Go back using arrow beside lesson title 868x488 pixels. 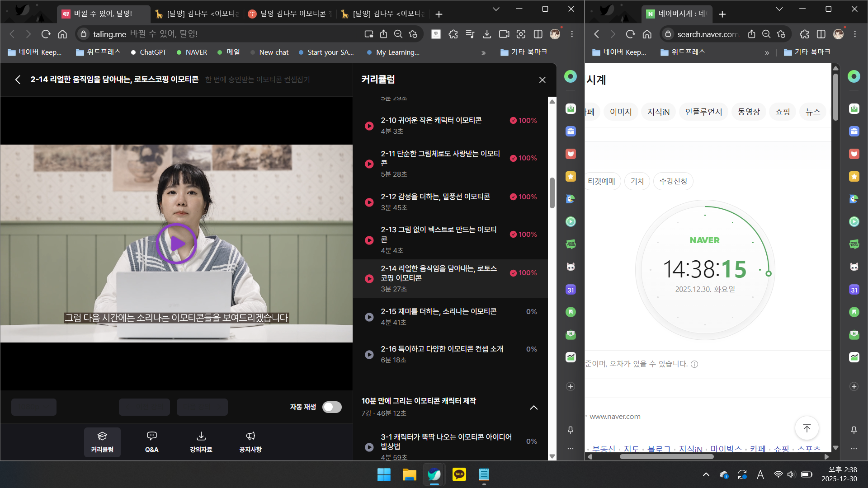(18, 80)
